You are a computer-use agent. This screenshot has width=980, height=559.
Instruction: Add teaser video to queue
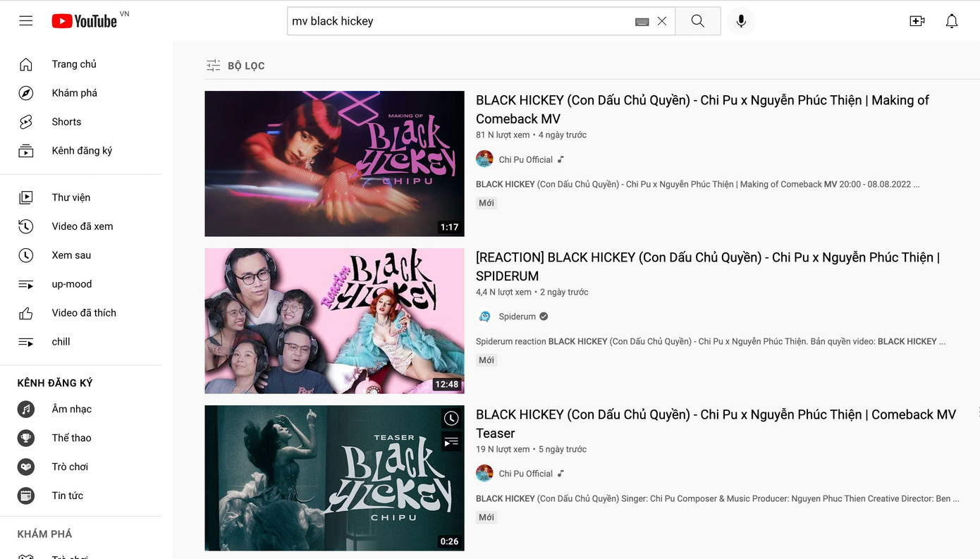pyautogui.click(x=451, y=442)
